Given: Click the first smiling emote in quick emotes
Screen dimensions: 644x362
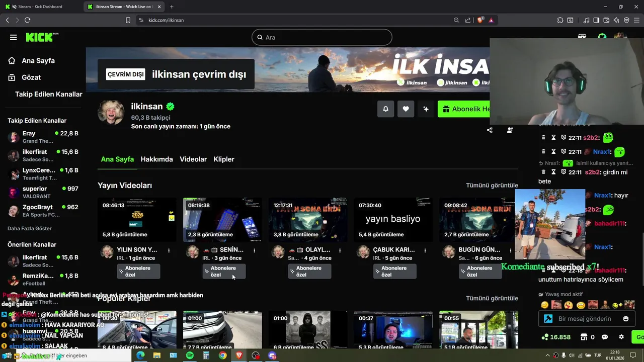Looking at the screenshot, I should [x=544, y=305].
